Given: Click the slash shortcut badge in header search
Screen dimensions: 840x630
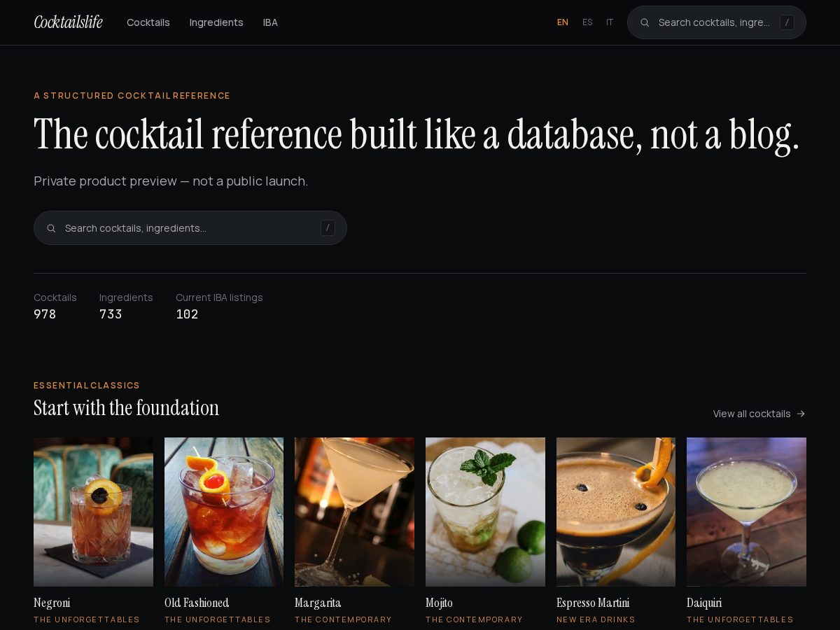Looking at the screenshot, I should coord(787,22).
